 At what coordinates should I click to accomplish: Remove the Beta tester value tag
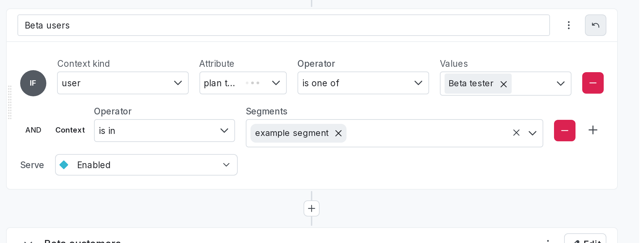tap(503, 84)
